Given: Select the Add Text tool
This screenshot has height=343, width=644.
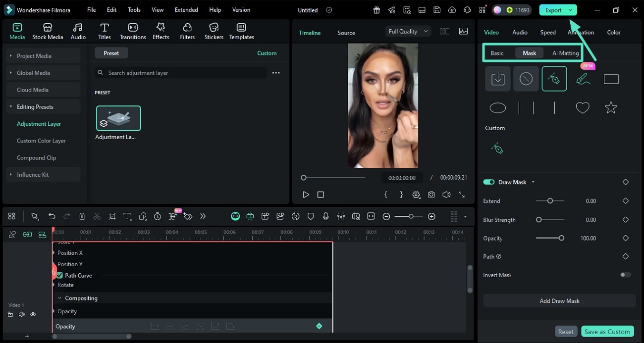Looking at the screenshot, I should click(x=127, y=216).
